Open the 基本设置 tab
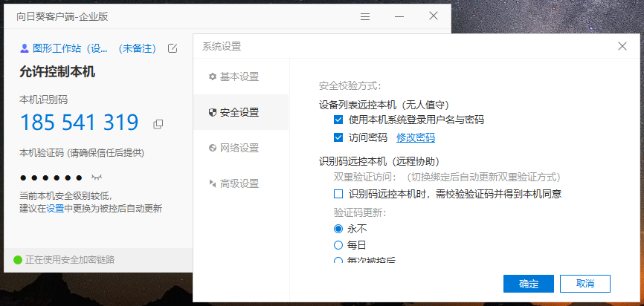This screenshot has height=306, width=644. coord(241,76)
